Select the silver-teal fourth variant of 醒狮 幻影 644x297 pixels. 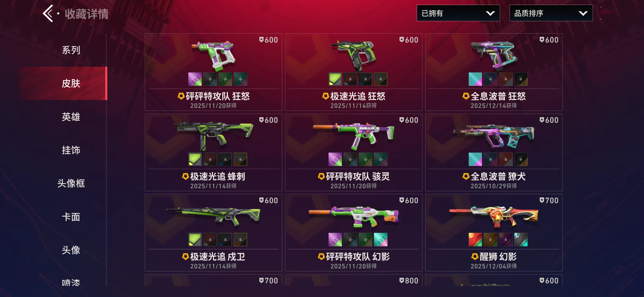coord(521,239)
